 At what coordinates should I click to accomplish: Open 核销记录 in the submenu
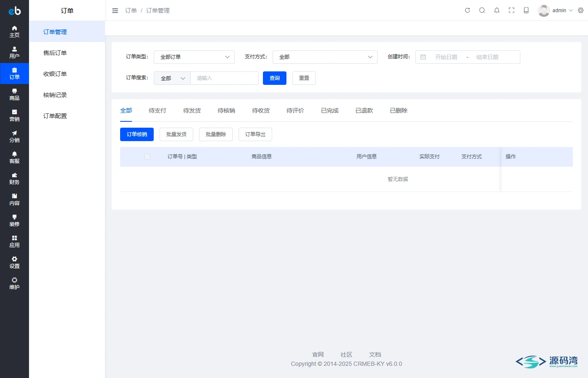pos(67,95)
